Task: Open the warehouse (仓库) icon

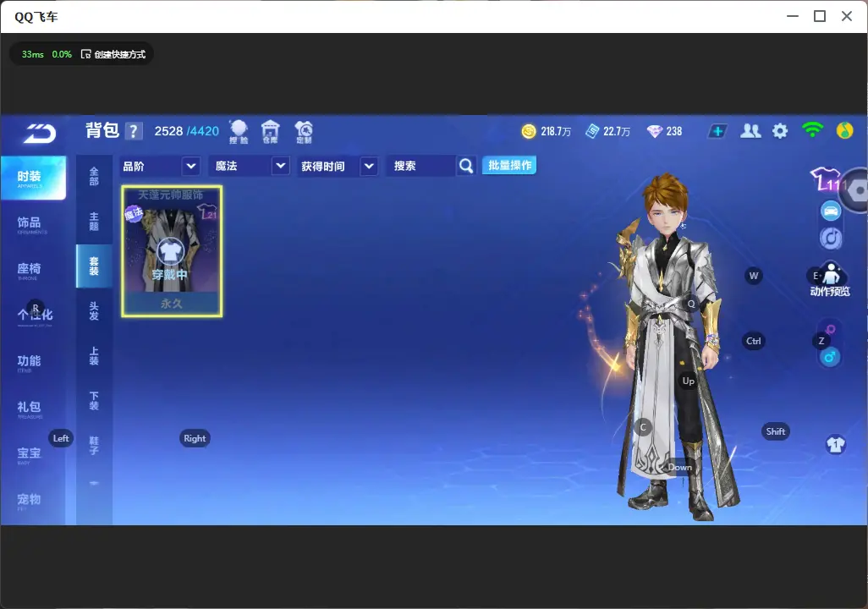Action: 270,132
